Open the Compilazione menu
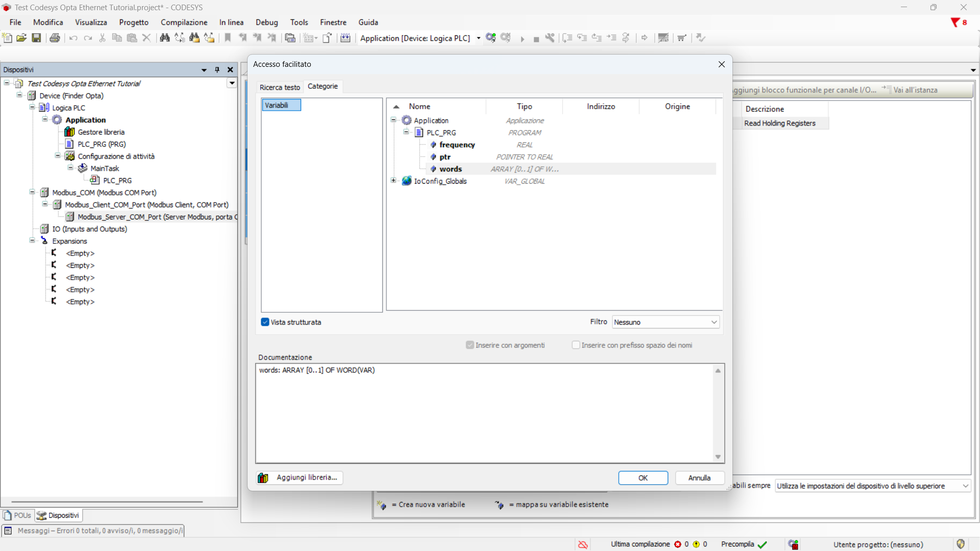980x551 pixels. click(x=184, y=22)
